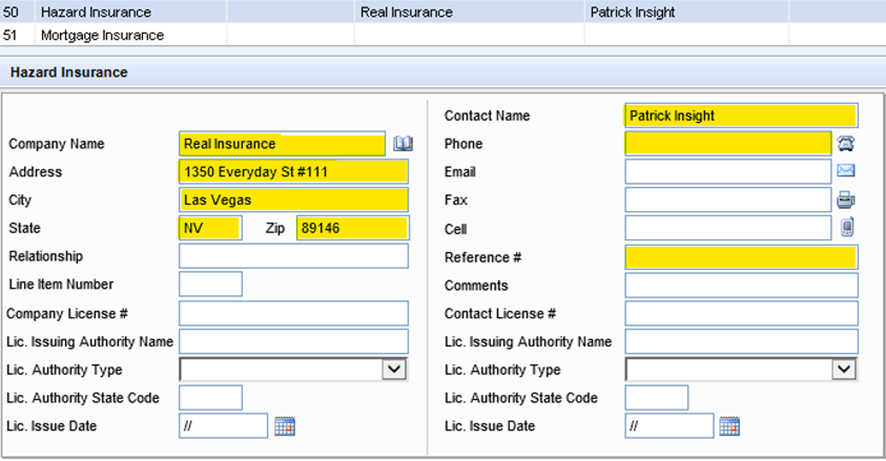Select Mortgage Insurance row 51

click(102, 35)
